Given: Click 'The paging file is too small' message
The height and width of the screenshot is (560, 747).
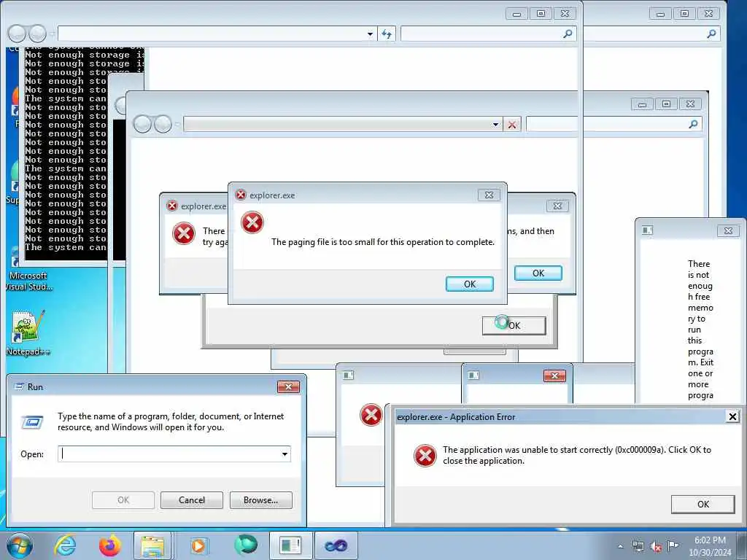Looking at the screenshot, I should coord(383,242).
